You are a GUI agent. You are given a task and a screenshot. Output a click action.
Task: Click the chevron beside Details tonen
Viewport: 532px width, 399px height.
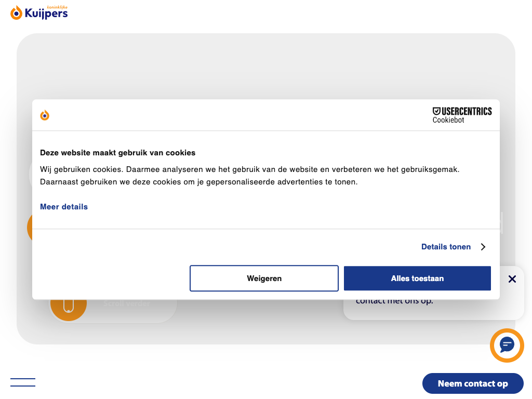click(483, 247)
